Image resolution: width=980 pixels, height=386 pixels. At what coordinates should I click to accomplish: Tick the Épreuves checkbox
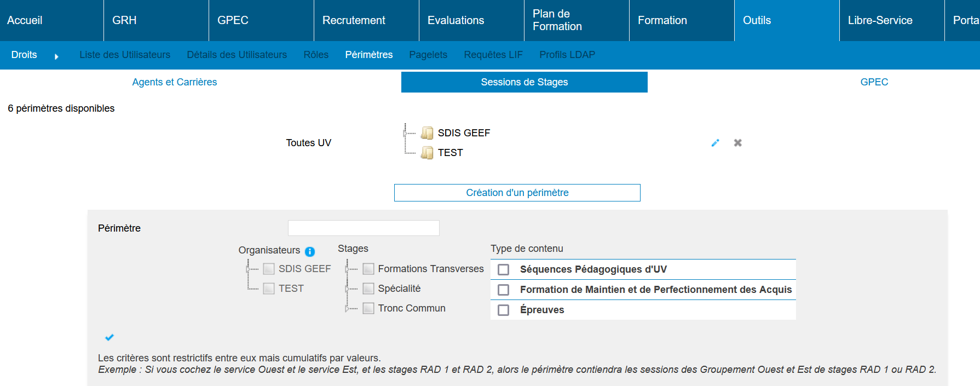[504, 310]
